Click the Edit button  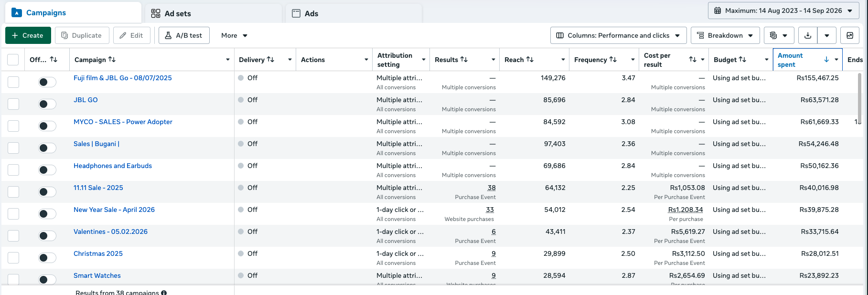(131, 35)
